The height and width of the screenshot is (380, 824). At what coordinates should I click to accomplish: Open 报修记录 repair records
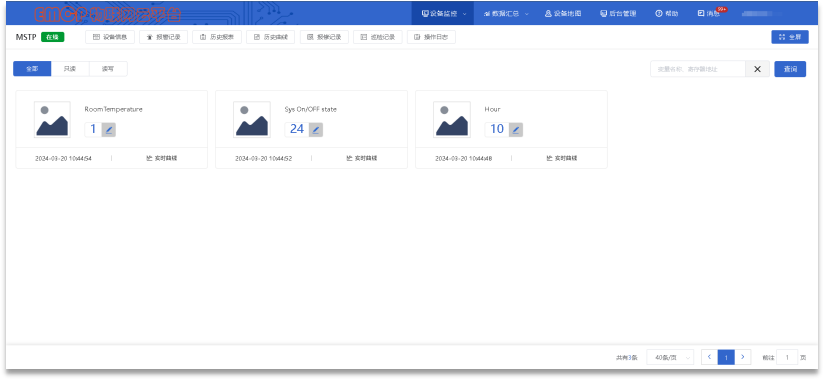tap(324, 37)
